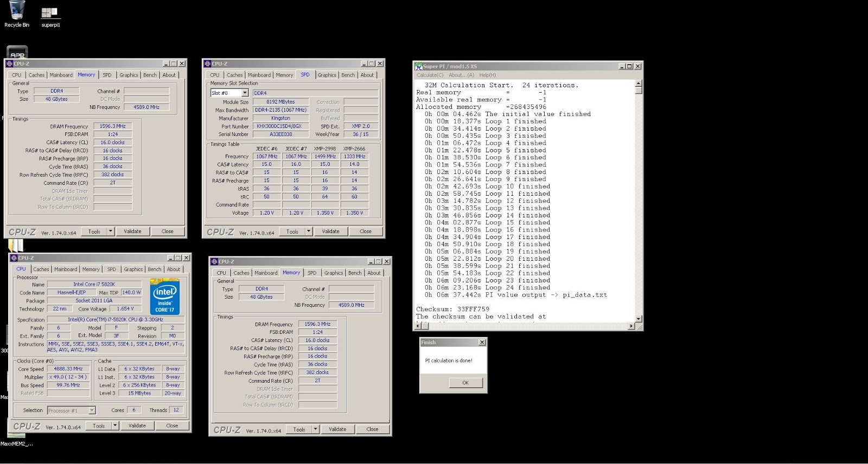
Task: Click the SPD Ext. value XMP 2.0
Action: coord(360,126)
